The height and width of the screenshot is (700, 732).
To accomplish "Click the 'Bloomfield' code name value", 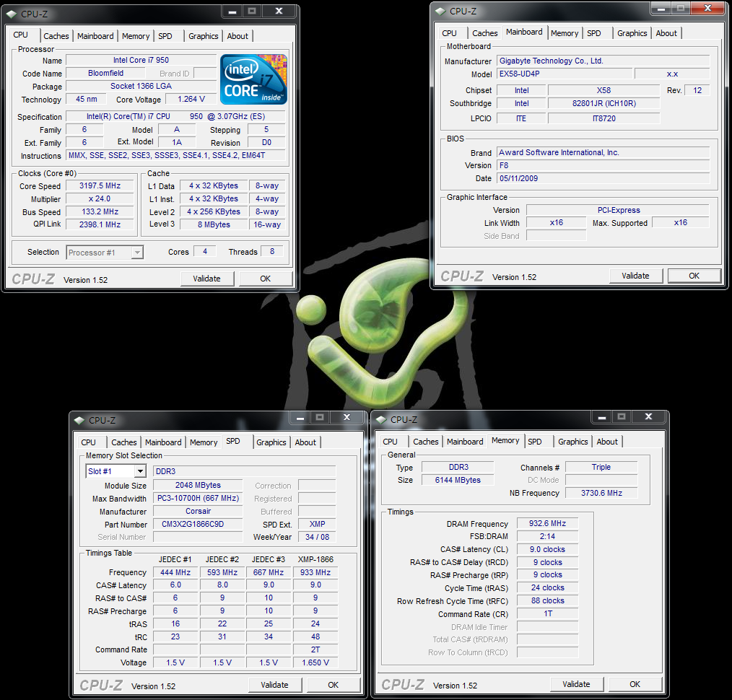I will [x=105, y=74].
